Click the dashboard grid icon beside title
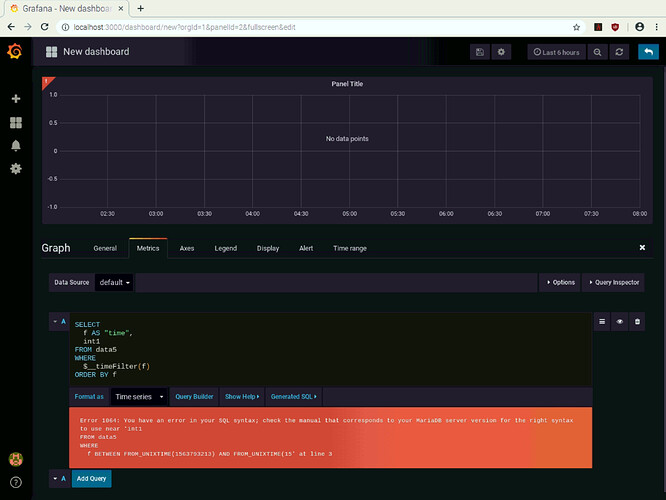The width and height of the screenshot is (666, 500). (51, 52)
